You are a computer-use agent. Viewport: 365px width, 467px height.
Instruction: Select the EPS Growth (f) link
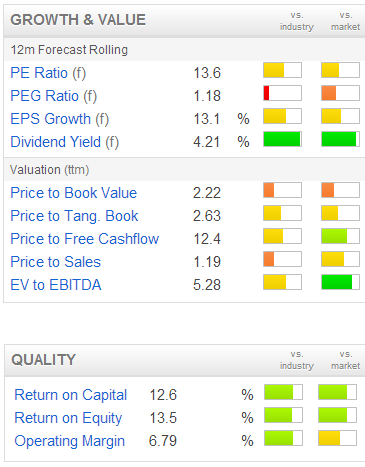tap(59, 119)
